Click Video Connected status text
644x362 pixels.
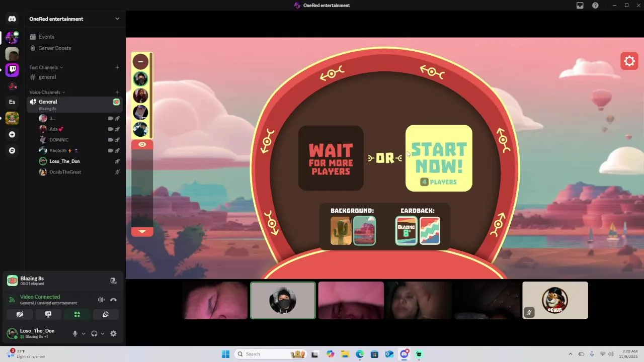40,297
